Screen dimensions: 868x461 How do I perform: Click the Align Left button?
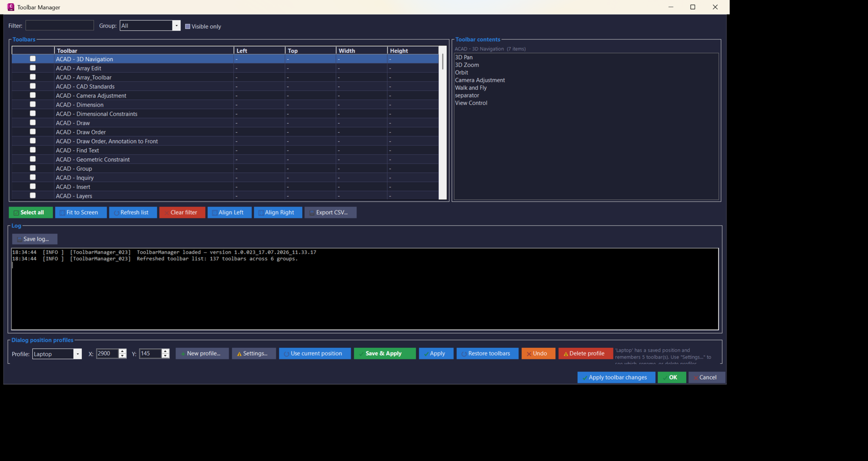[229, 213]
